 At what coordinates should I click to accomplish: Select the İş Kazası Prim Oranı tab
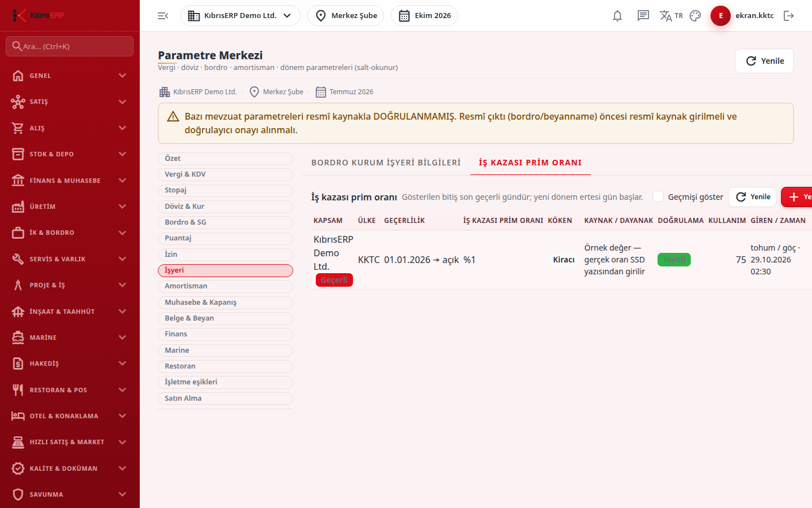coord(530,163)
